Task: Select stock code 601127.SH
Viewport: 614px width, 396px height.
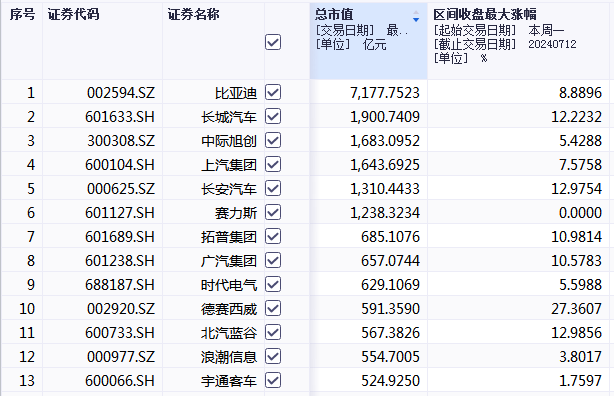Action: coord(120,213)
